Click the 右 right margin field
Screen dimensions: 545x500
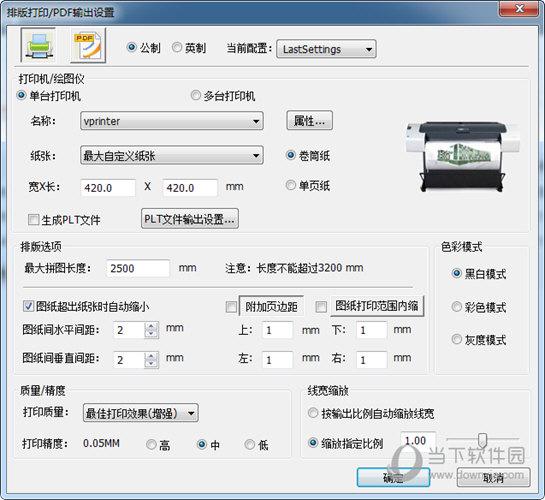tap(372, 360)
